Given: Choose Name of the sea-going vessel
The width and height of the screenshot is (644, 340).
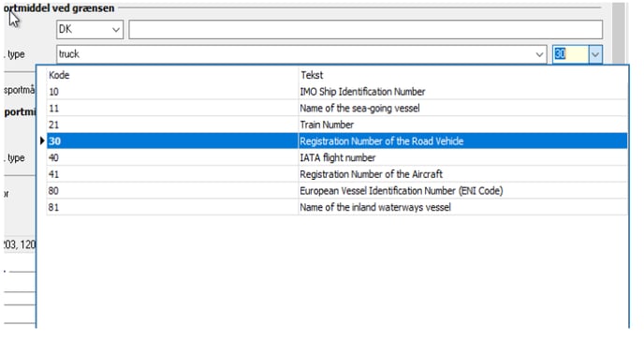Looking at the screenshot, I should tap(359, 108).
